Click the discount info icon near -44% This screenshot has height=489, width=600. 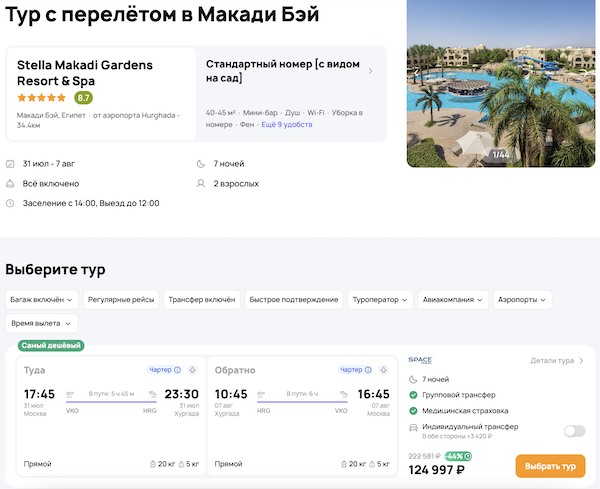point(468,456)
